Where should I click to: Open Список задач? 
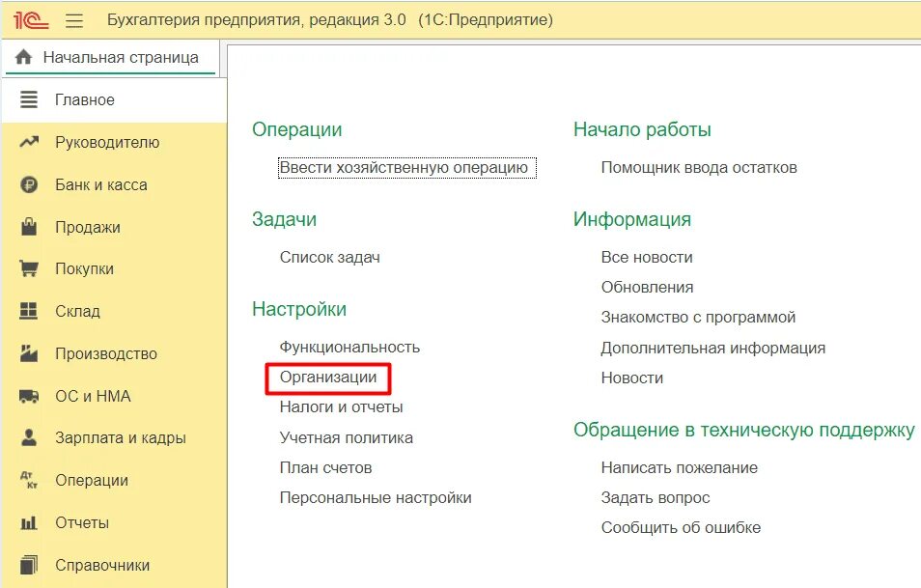tap(329, 257)
